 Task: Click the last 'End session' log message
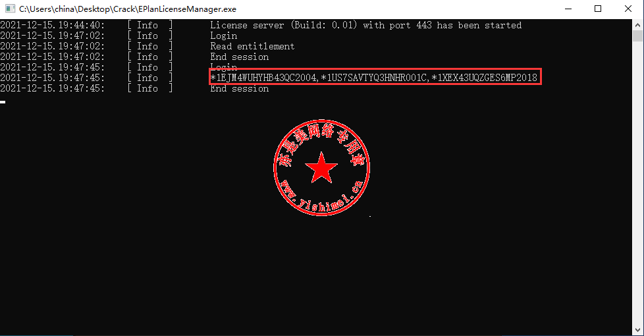240,88
